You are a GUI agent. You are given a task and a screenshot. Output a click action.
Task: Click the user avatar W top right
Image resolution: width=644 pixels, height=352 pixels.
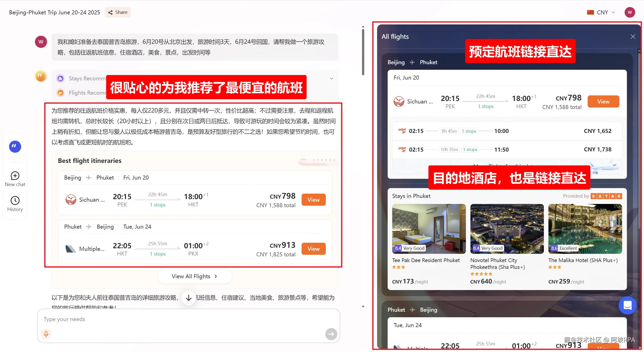click(630, 12)
